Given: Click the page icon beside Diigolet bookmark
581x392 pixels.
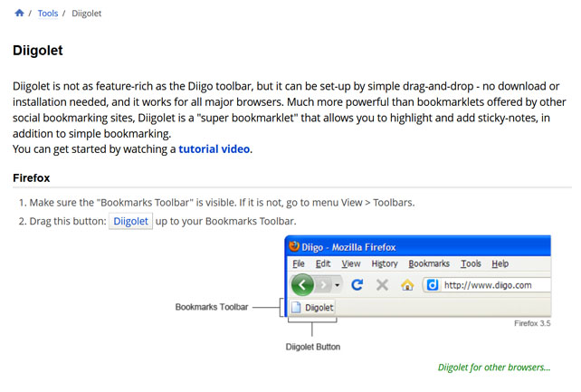Looking at the screenshot, I should pyautogui.click(x=296, y=307).
